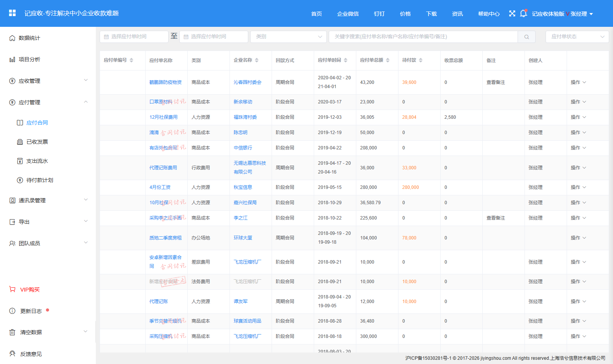This screenshot has height=364, width=613.
Task: Toggle fullscreen expand icon in header
Action: [512, 13]
